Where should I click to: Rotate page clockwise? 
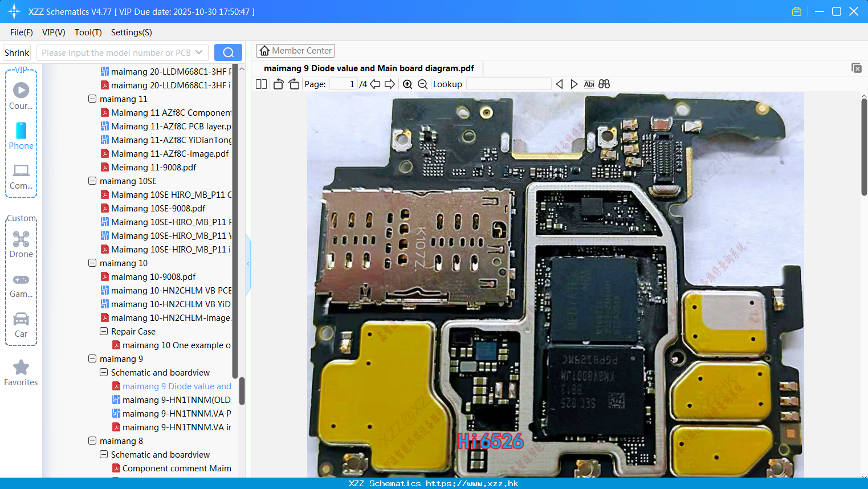(294, 84)
